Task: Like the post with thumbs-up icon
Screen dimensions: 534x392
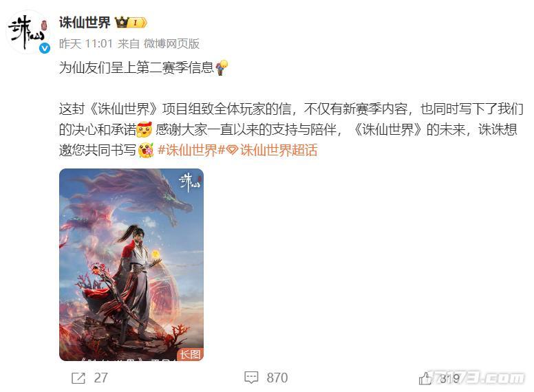Action: pyautogui.click(x=425, y=378)
